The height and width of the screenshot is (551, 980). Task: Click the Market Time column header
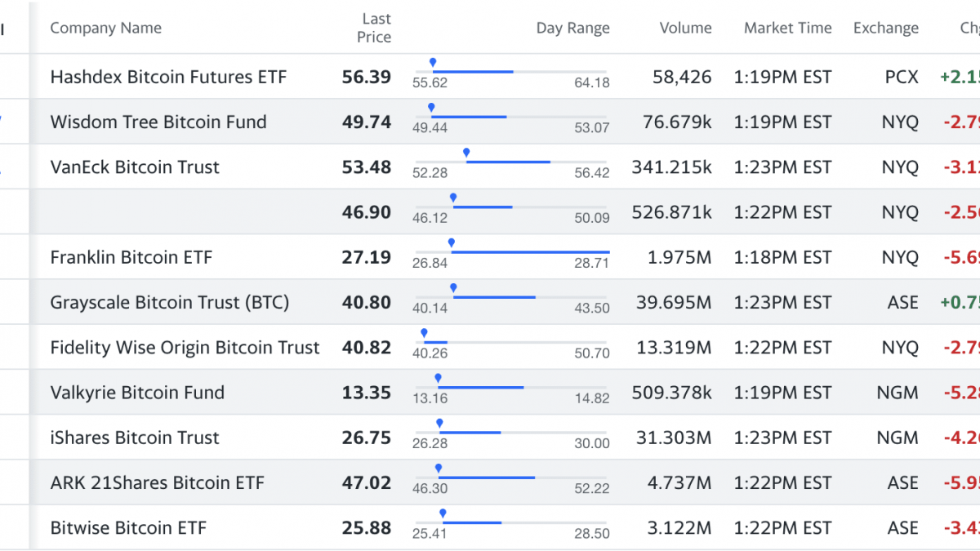pos(787,28)
